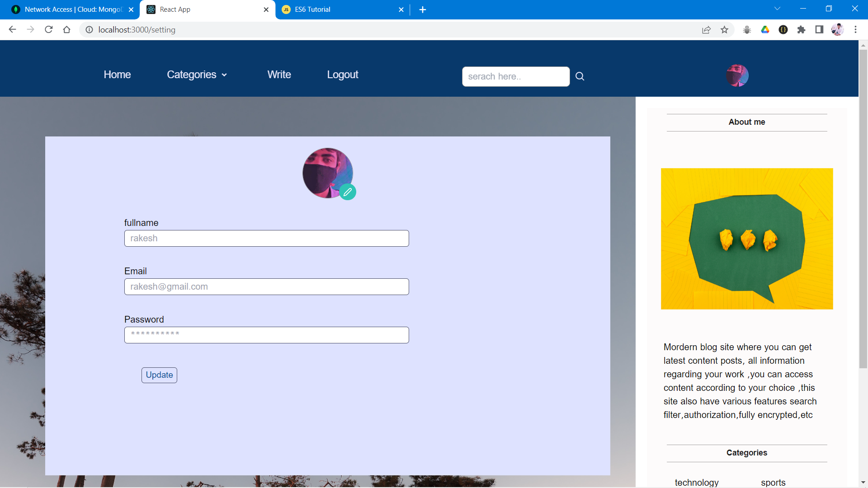Click the pencil edit icon on profile picture
This screenshot has height=488, width=868.
click(x=347, y=192)
